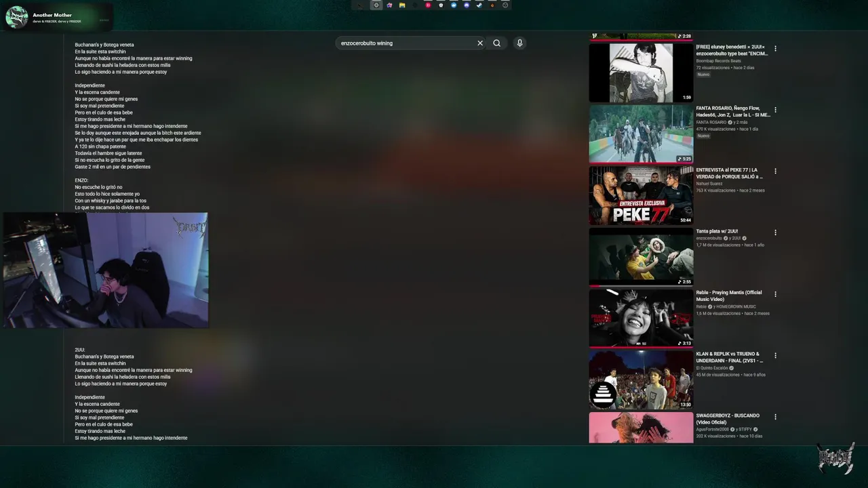Visit the El Quinto Escalón channel
868x488 pixels.
pyautogui.click(x=712, y=368)
